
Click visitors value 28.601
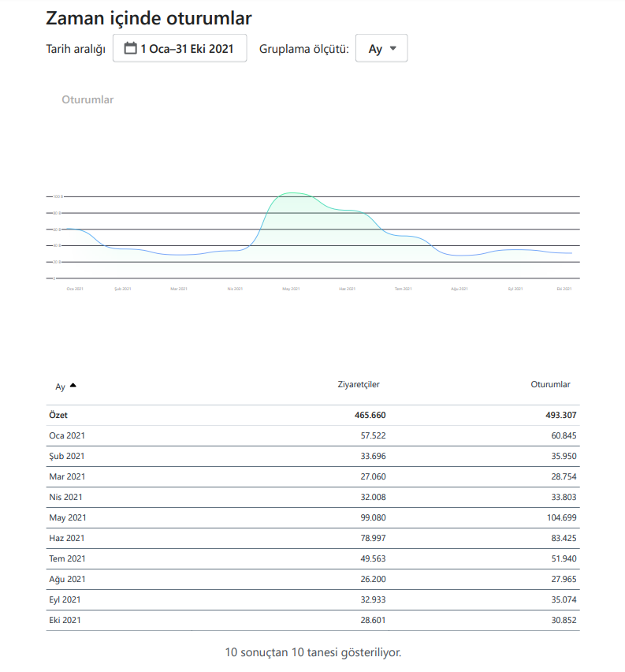pos(373,621)
